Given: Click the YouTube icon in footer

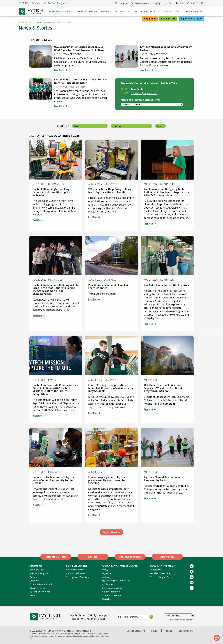Looking at the screenshot, I should click(x=192, y=583).
